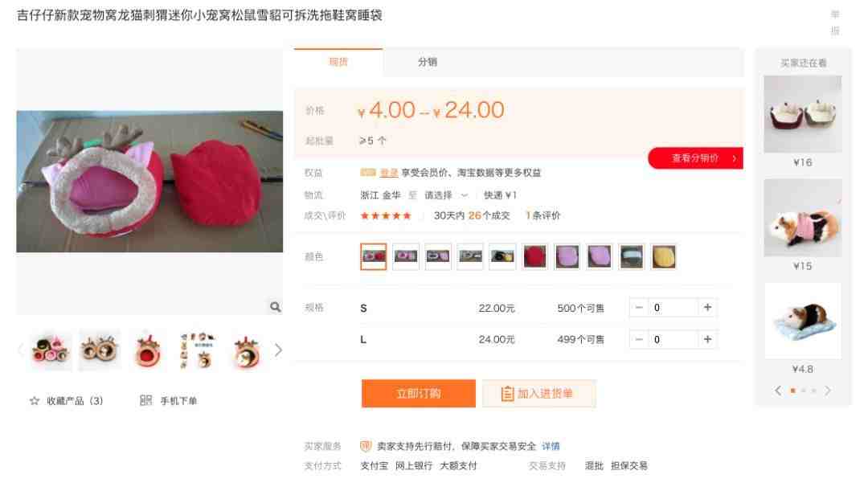
Task: Click the quantity input field for size S
Action: (674, 307)
